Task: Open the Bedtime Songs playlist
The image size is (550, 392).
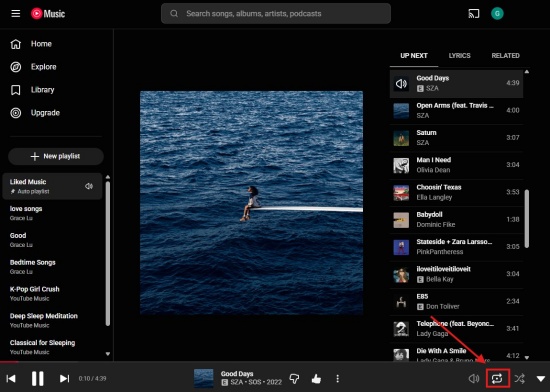Action: [x=52, y=266]
